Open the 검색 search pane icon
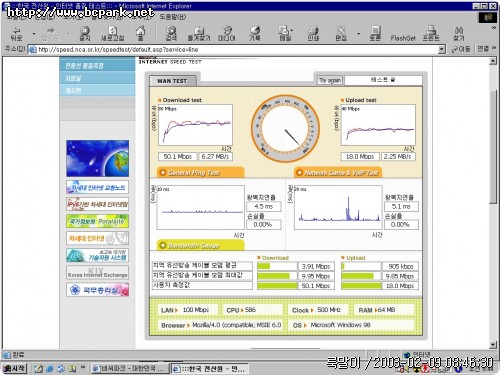Viewport: 500px width, 375px height. (x=171, y=34)
